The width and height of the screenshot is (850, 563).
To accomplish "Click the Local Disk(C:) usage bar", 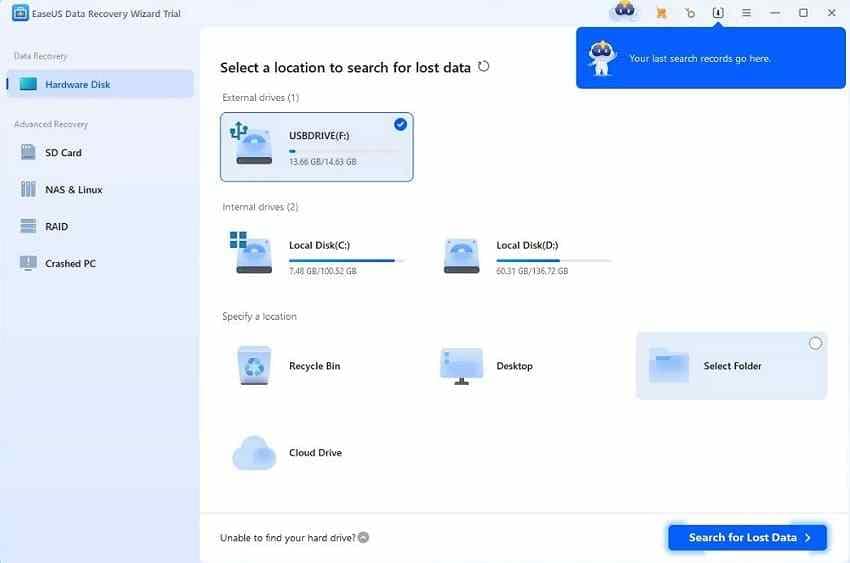I will [346, 261].
